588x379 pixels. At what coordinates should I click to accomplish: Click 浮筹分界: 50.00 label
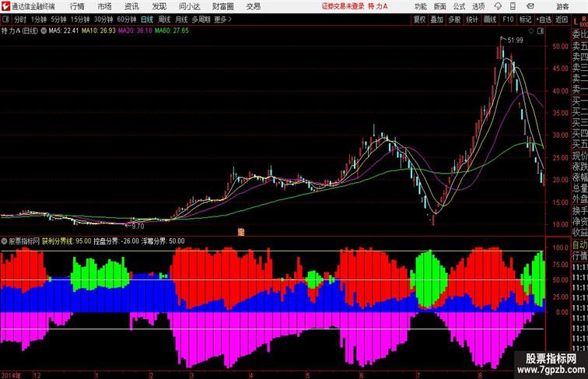pos(163,241)
